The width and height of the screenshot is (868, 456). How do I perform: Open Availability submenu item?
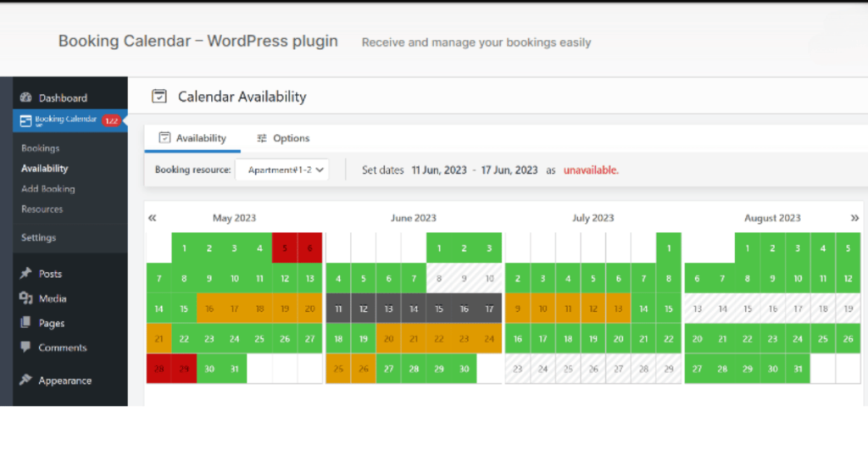coord(44,168)
